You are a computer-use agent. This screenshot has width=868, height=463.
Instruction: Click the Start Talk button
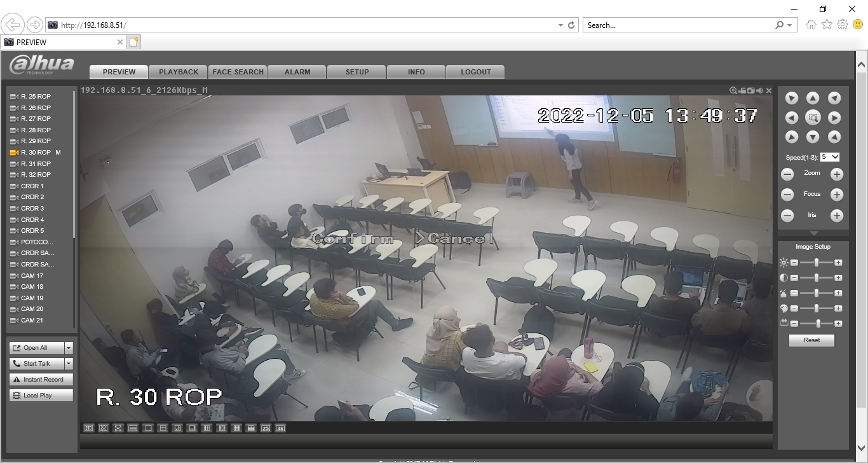pos(37,364)
